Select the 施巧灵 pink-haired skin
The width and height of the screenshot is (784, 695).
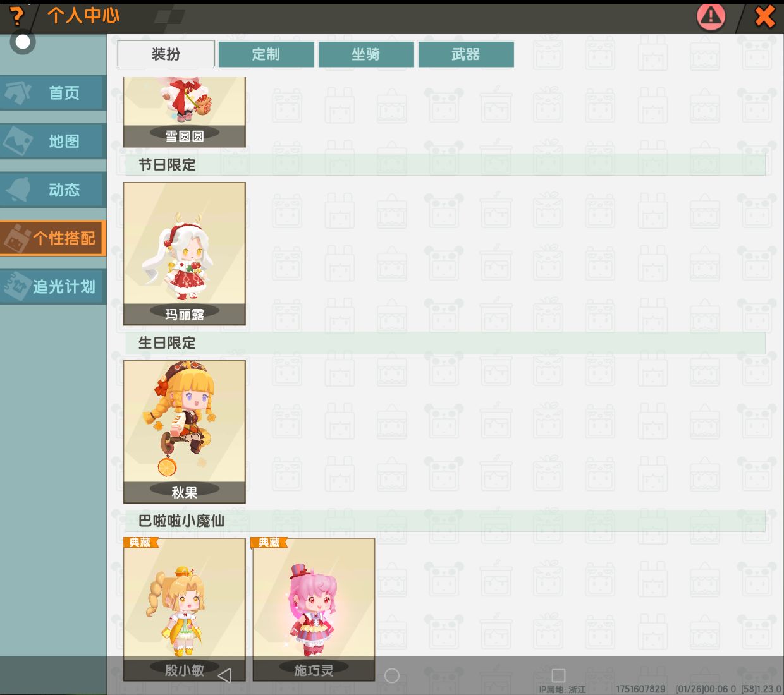coord(314,603)
